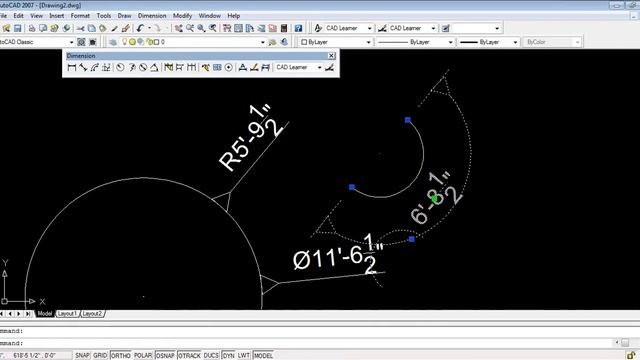This screenshot has width=640, height=360.
Task: Click the Center Mark icon
Action: (x=229, y=67)
